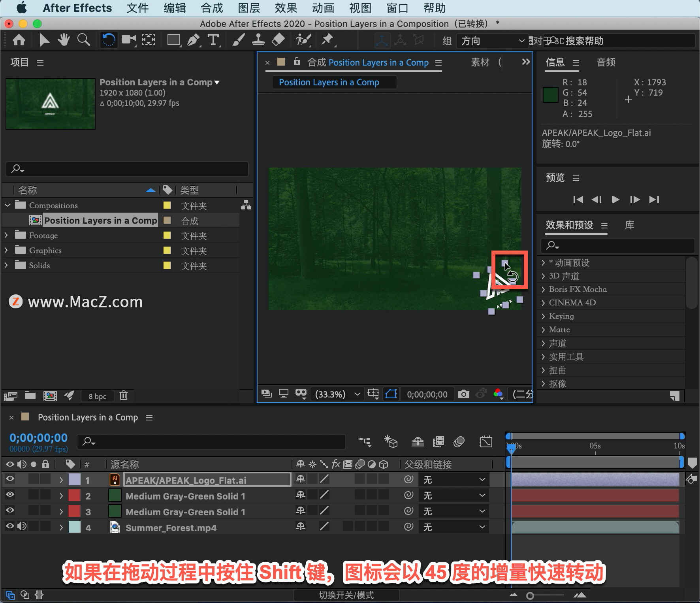This screenshot has height=603, width=700.
Task: Switch to the 音频 tab
Action: click(606, 62)
